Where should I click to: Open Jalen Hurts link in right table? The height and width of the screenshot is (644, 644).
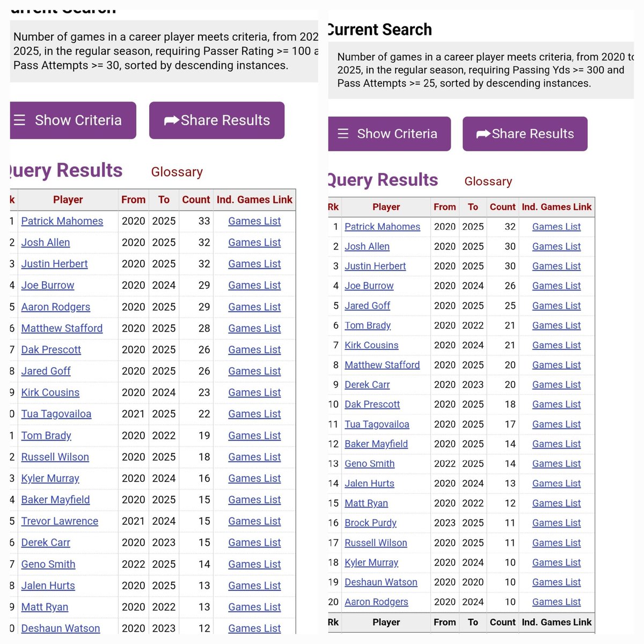(x=369, y=484)
